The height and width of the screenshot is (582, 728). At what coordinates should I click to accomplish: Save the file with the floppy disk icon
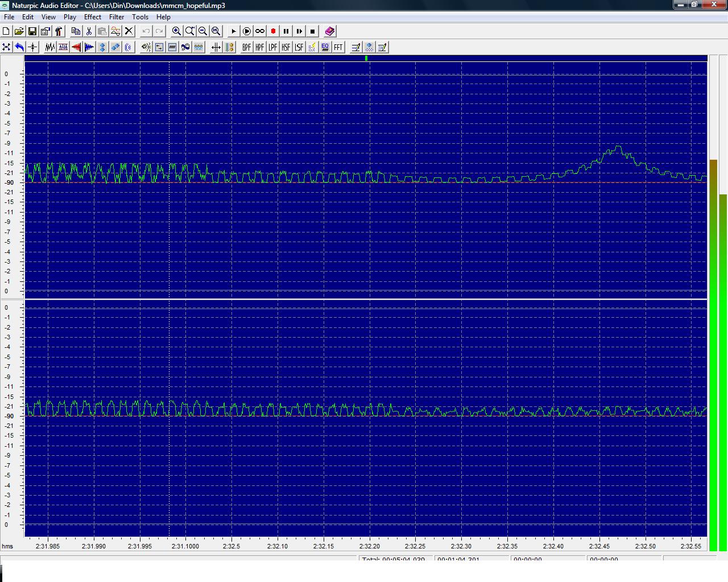[x=32, y=31]
